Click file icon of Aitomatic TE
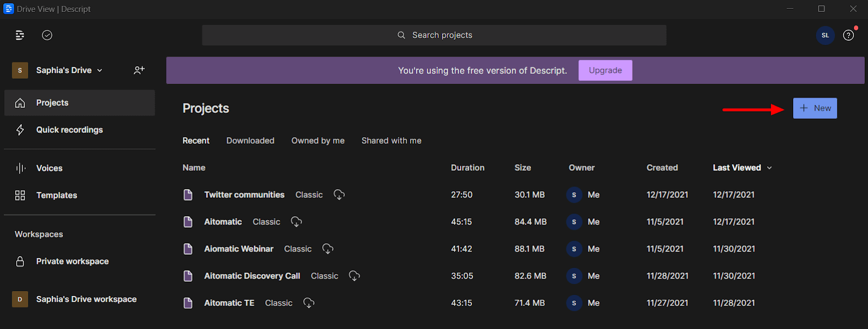This screenshot has height=329, width=868. click(x=188, y=303)
